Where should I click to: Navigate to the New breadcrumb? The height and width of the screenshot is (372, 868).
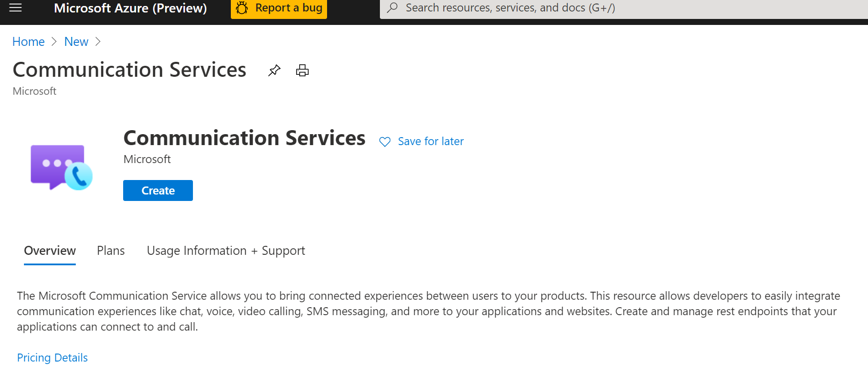coord(76,42)
